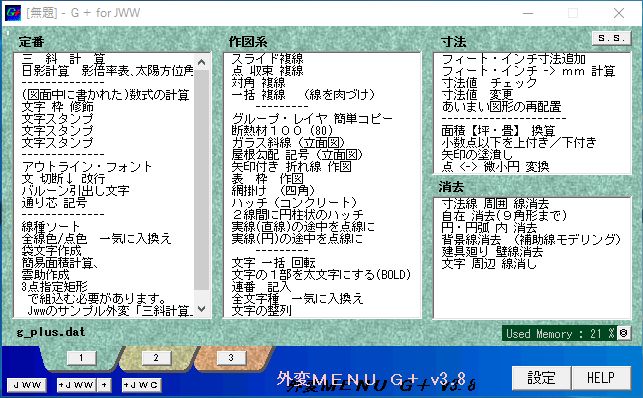Image resolution: width=643 pixels, height=398 pixels.
Task: Select 連番 記入 in the 作図系 list
Action: coord(261,287)
